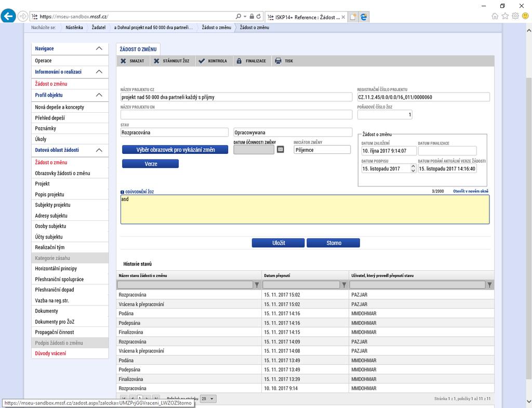Viewport: 532px width, 408px height.
Task: Click the refresh icon in address bar
Action: pos(259,16)
